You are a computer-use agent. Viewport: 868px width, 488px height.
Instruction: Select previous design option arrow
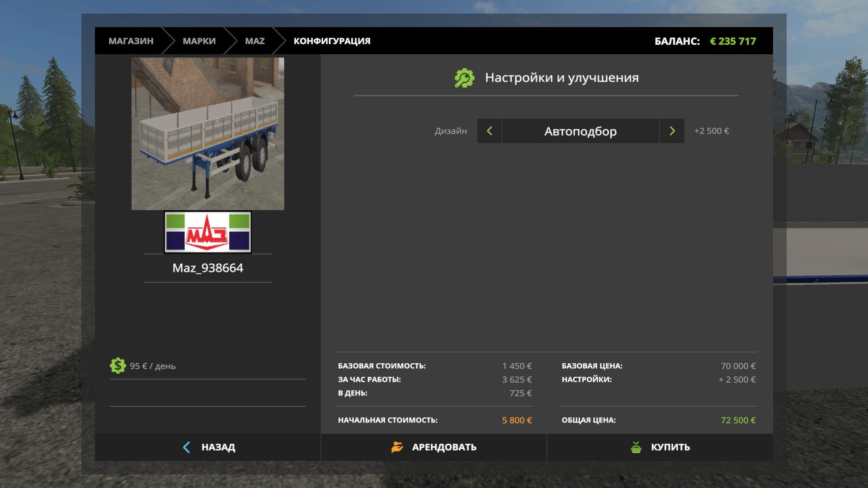(489, 131)
